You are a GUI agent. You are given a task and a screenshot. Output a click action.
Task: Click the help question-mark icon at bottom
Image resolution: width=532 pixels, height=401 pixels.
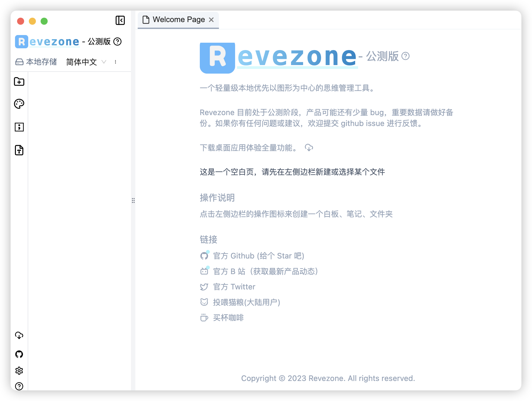[x=19, y=386]
